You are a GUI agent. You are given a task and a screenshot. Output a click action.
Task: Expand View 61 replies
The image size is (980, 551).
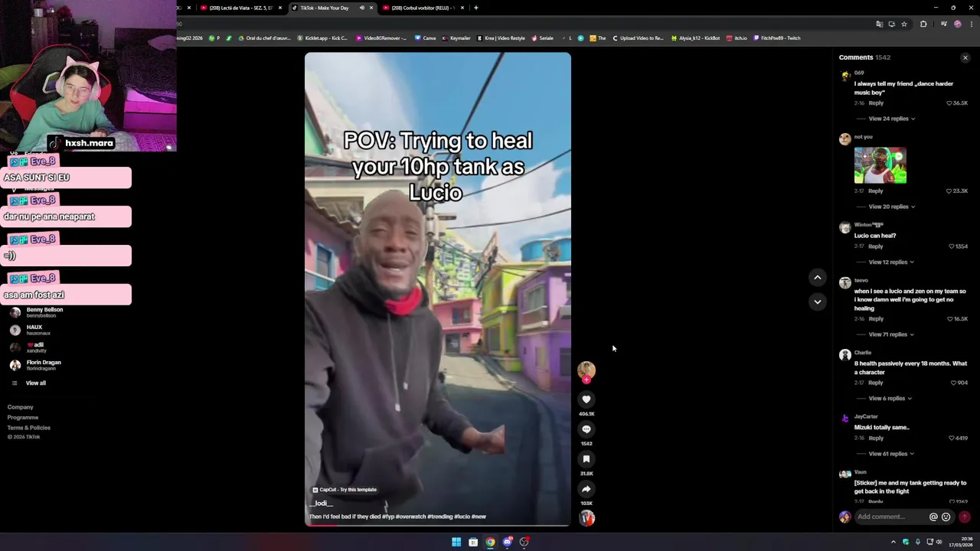coord(892,454)
